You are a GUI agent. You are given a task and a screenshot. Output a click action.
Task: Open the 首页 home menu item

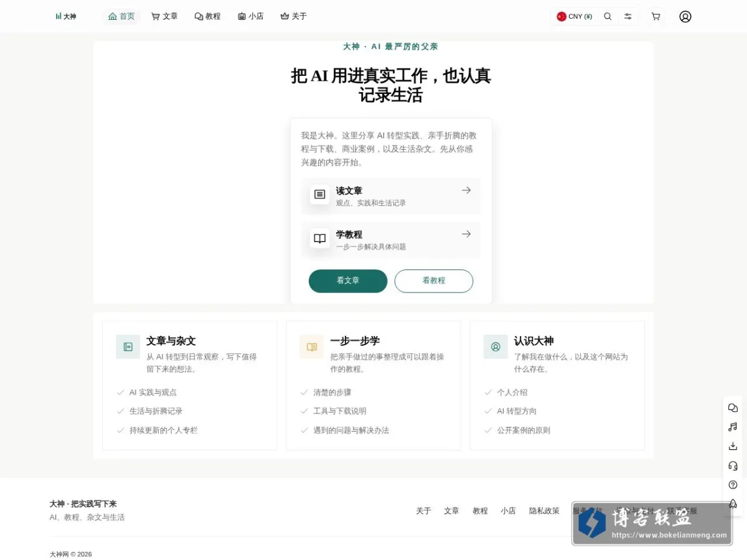[x=121, y=16]
